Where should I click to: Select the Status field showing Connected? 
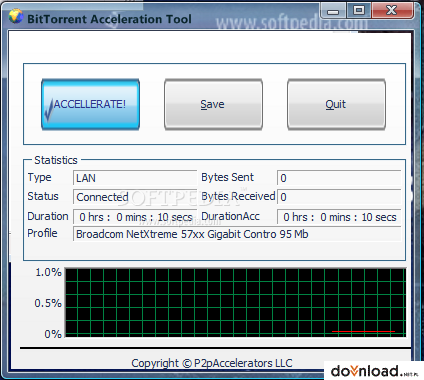click(x=135, y=197)
